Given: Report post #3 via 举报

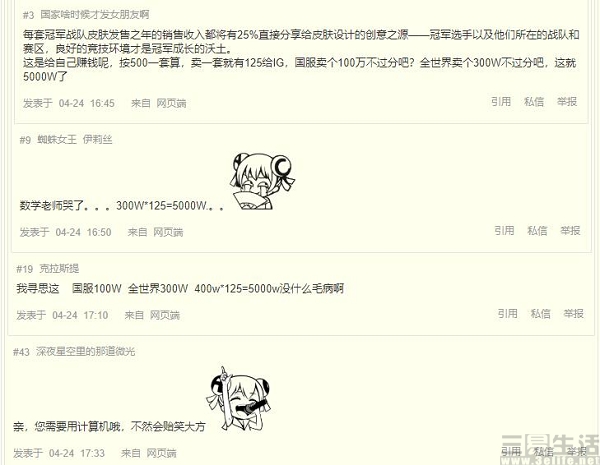Looking at the screenshot, I should 567,102.
